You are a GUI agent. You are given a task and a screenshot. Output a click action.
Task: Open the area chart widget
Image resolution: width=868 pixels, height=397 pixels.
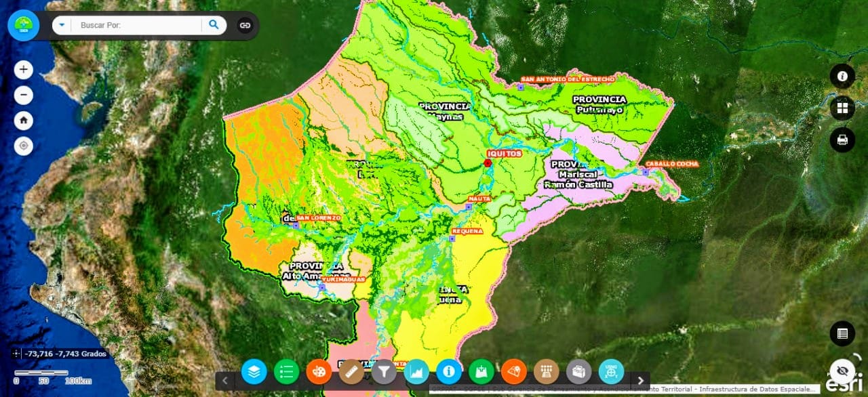[x=416, y=371]
